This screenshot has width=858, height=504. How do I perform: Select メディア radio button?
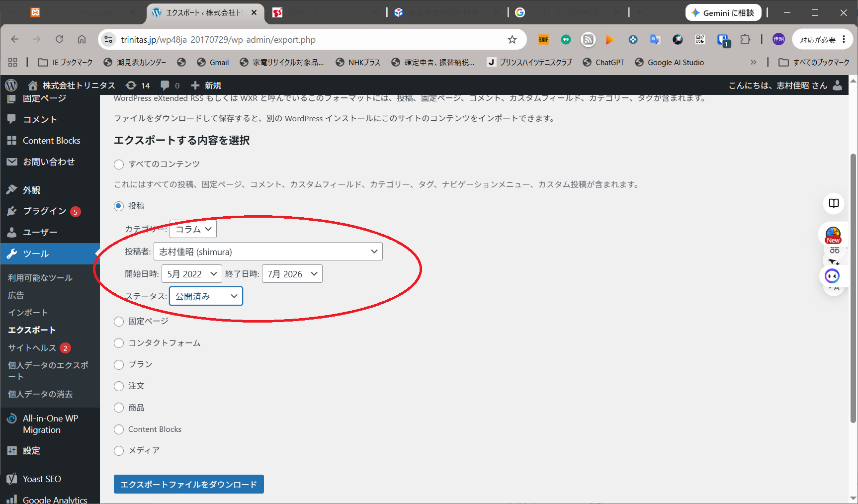[x=119, y=451]
